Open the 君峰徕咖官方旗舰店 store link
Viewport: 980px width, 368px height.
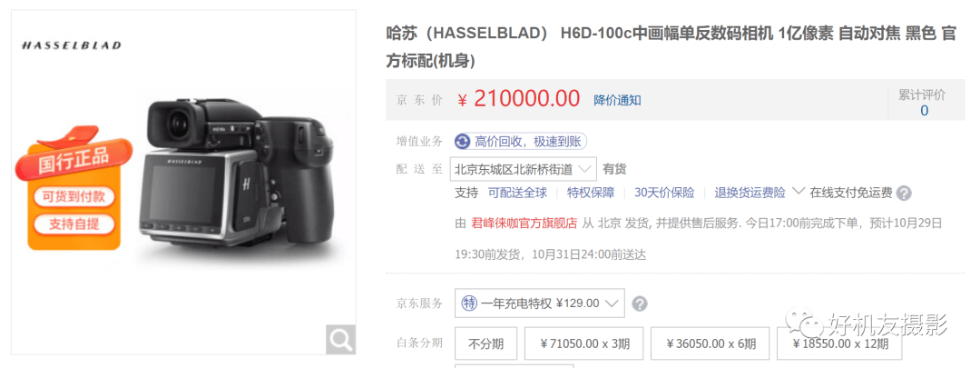click(524, 224)
